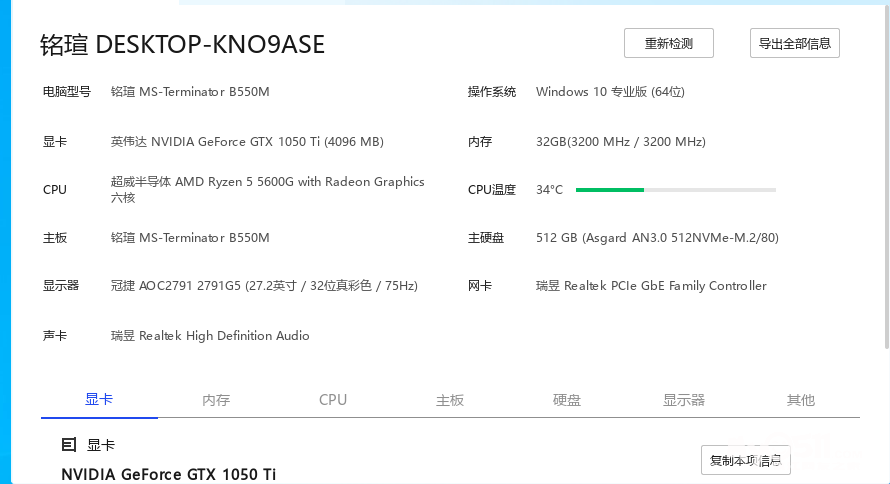
Task: Click the AMD Ryzen 5 5600G processor text
Action: click(267, 182)
